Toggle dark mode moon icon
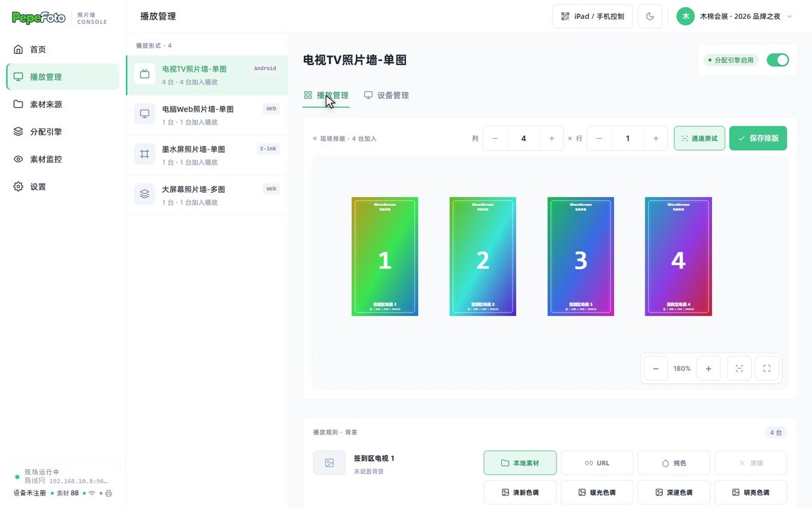 point(650,17)
